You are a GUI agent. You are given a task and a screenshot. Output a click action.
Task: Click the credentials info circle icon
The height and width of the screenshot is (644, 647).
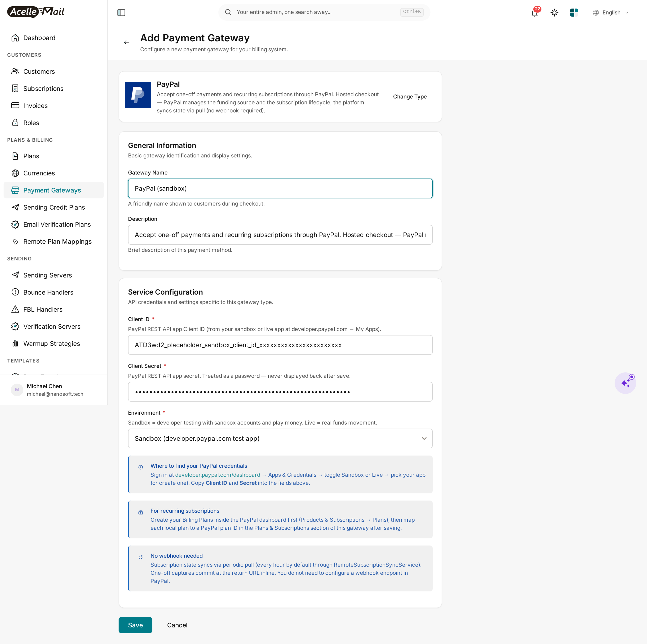pyautogui.click(x=141, y=467)
